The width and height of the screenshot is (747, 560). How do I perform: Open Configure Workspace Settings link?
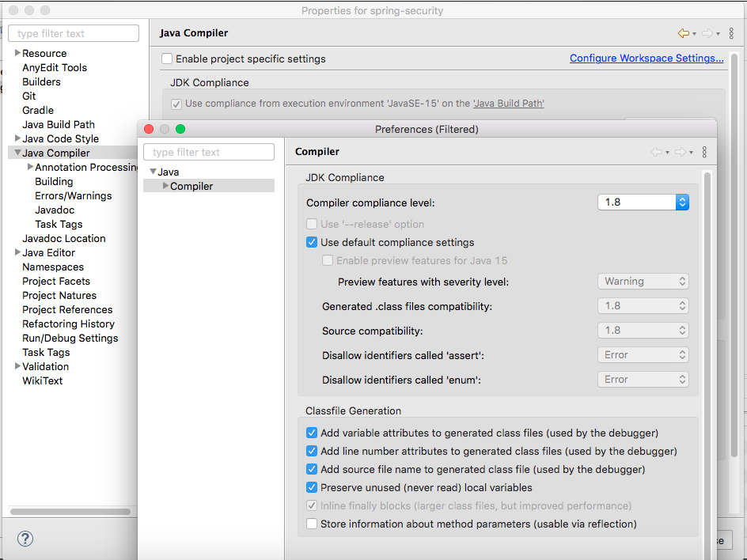pos(647,59)
